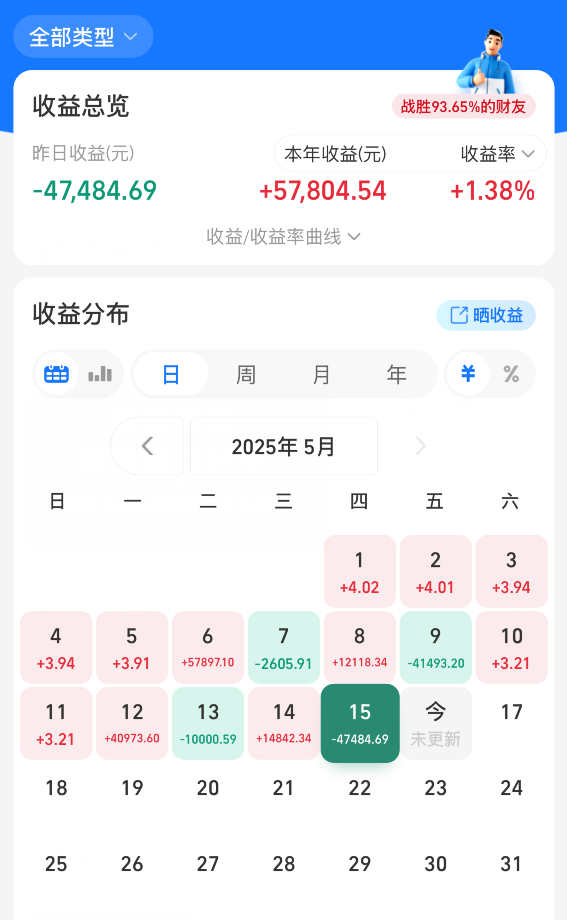Select May 6 with +57897.10
This screenshot has width=567, height=920.
pyautogui.click(x=208, y=647)
